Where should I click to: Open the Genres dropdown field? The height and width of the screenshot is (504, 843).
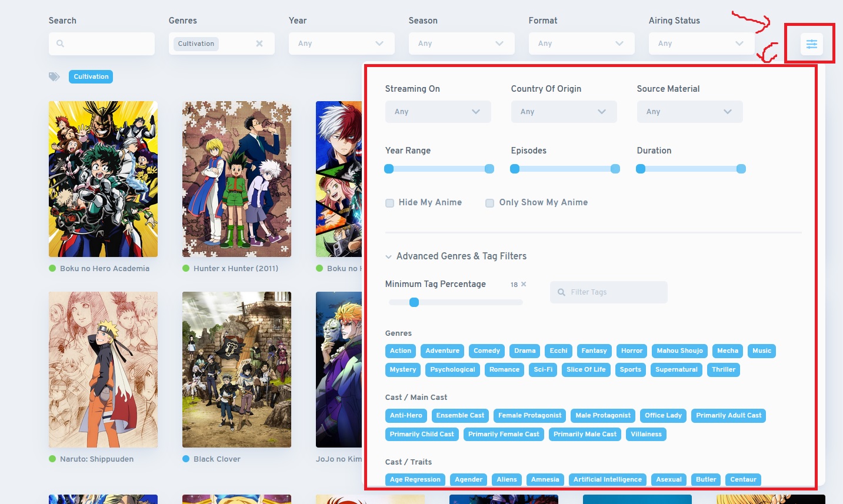tap(222, 44)
